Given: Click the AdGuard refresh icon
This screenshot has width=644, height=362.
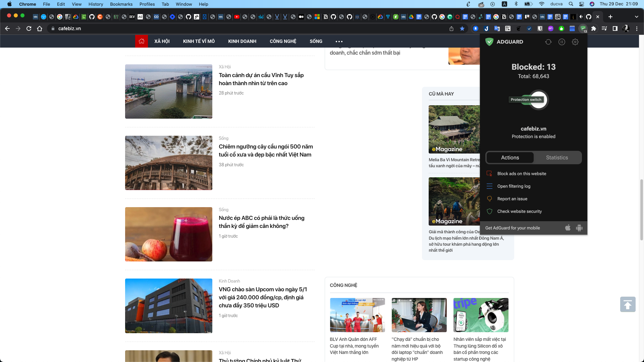Looking at the screenshot, I should (x=549, y=42).
